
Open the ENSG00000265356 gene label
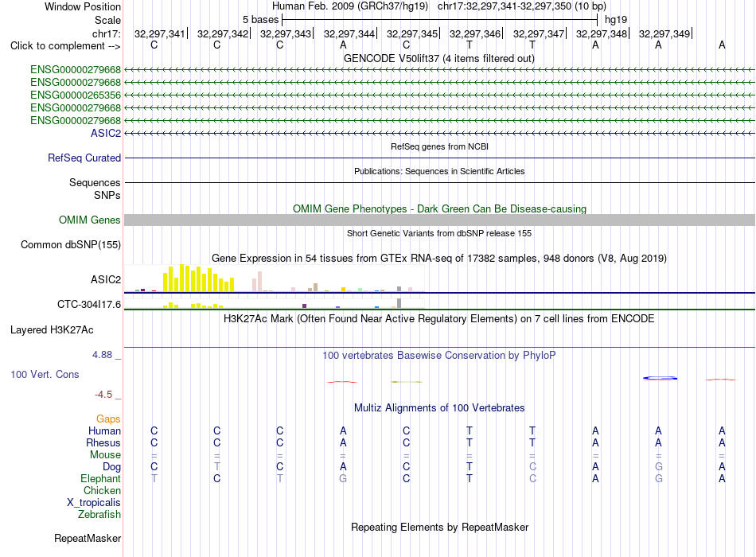[x=76, y=95]
